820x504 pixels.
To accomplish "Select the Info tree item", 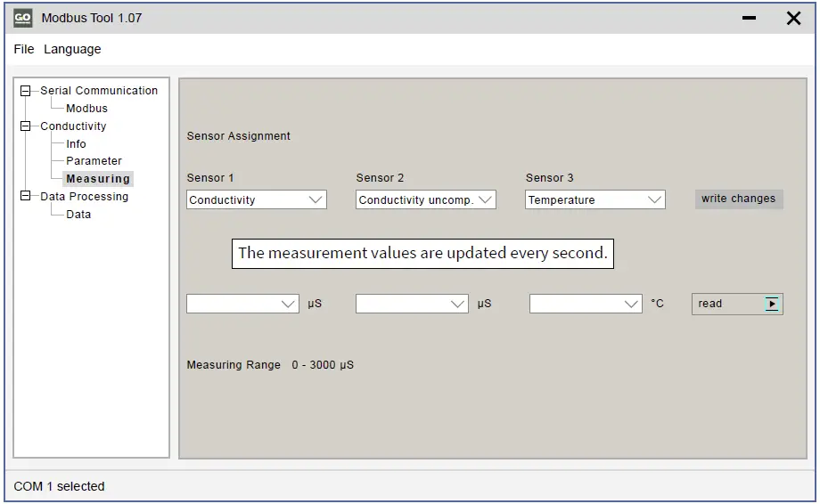I will (x=76, y=143).
